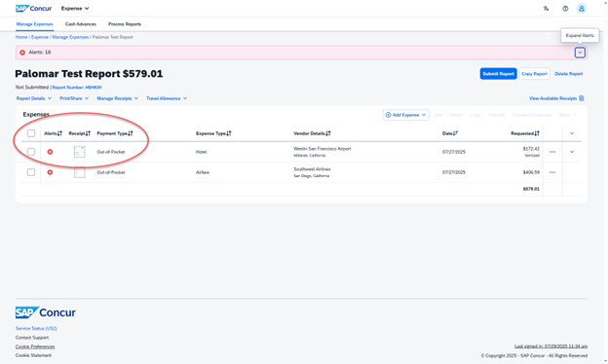
Task: Click the $172.42 requested amount
Action: (x=531, y=149)
